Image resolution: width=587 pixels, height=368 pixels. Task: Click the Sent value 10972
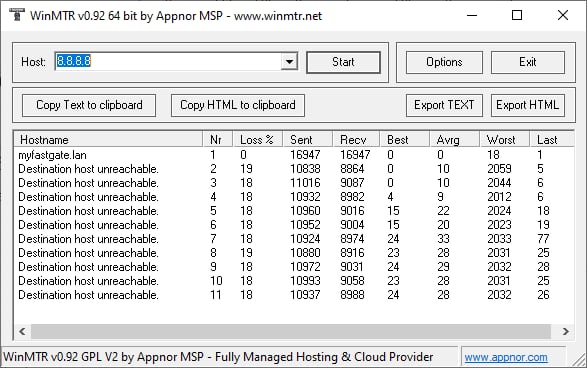pos(305,267)
